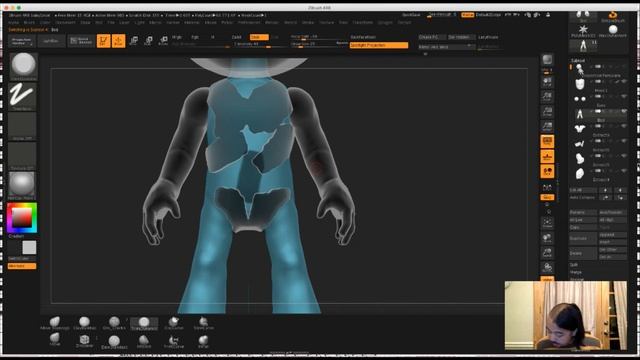Select the SimpleBrush tool
This screenshot has height=360, width=640.
[613, 16]
